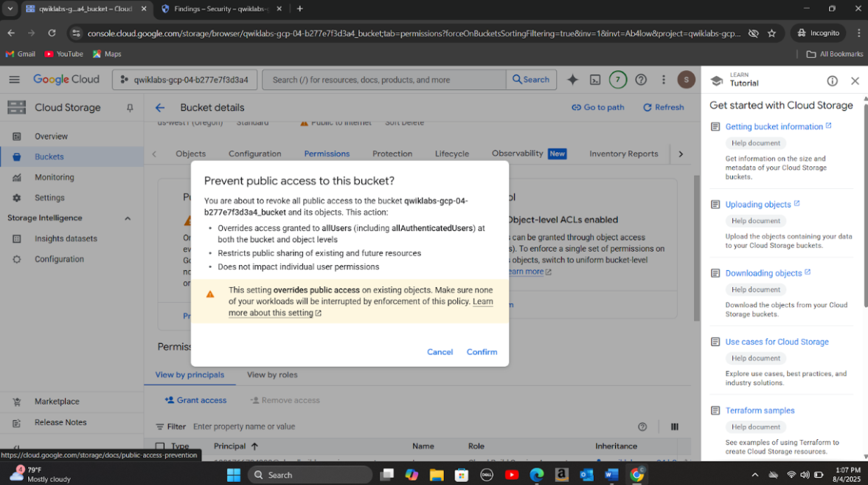Viewport: 868px width, 485px height.
Task: Click the resource search input field
Action: (x=383, y=80)
